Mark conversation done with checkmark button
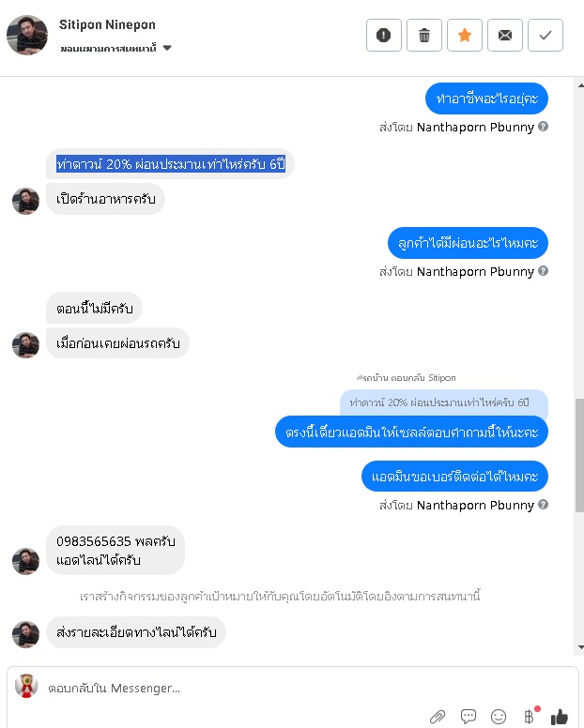The height and width of the screenshot is (728, 584). tap(546, 36)
